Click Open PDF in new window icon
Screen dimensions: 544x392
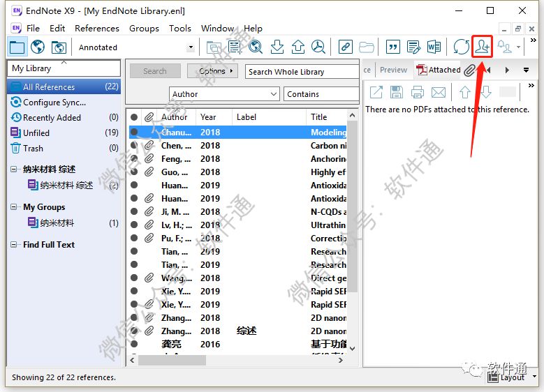point(376,92)
